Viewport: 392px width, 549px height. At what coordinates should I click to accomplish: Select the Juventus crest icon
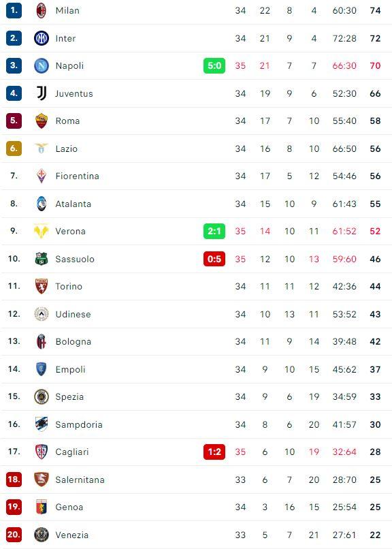tap(42, 93)
